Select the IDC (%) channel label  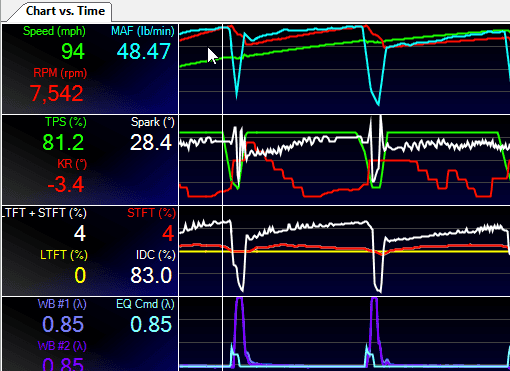coord(156,255)
